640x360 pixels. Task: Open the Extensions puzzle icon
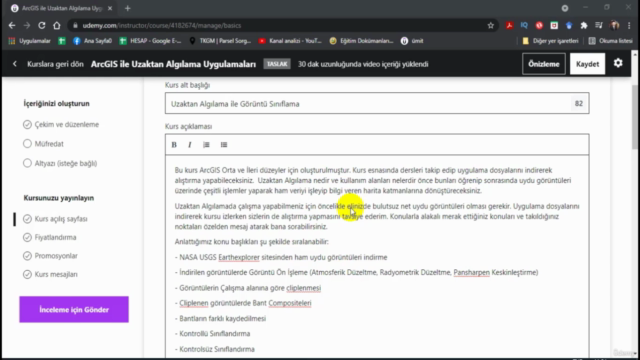pyautogui.click(x=584, y=25)
